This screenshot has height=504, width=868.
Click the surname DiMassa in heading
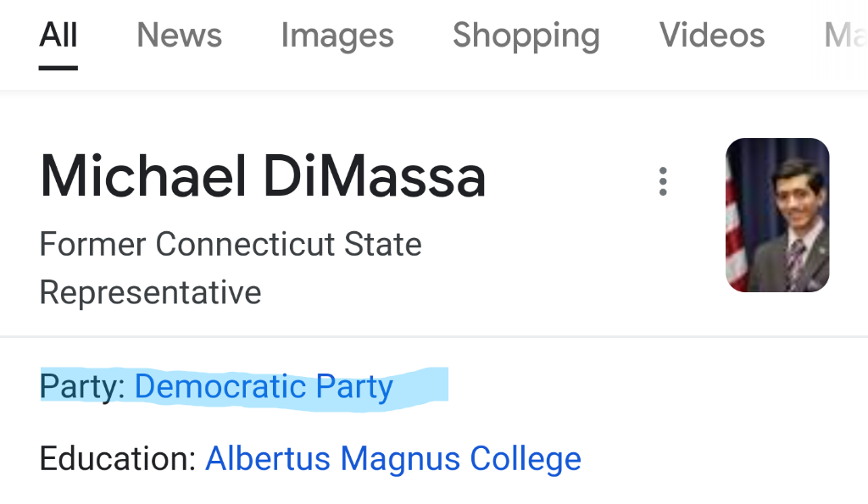tap(374, 177)
